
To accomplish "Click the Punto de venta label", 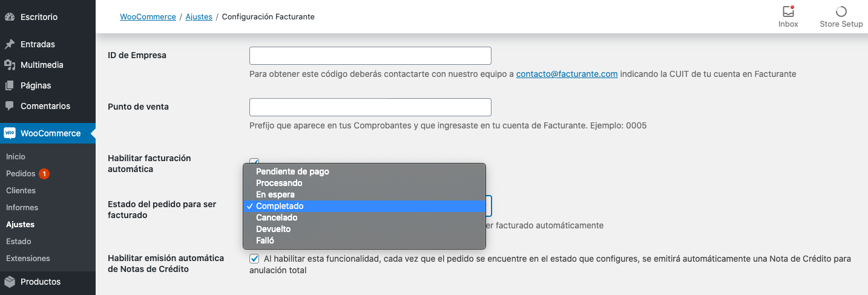I will [138, 107].
